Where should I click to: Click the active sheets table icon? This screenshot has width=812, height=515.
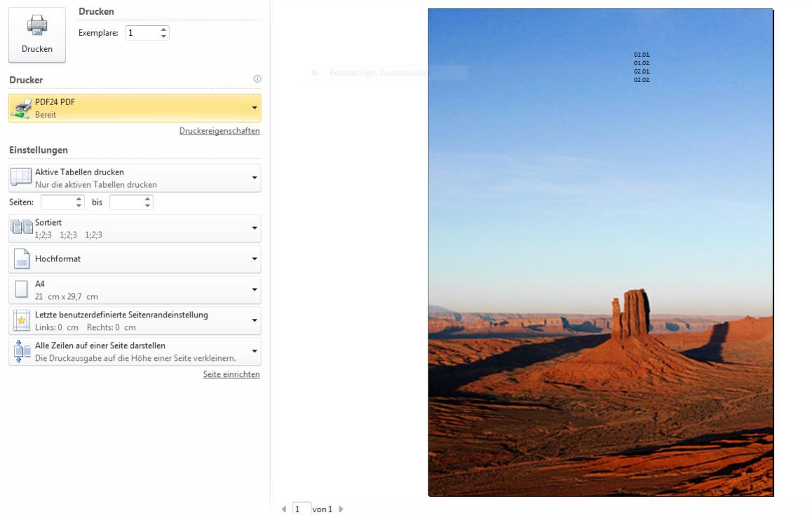(21, 177)
